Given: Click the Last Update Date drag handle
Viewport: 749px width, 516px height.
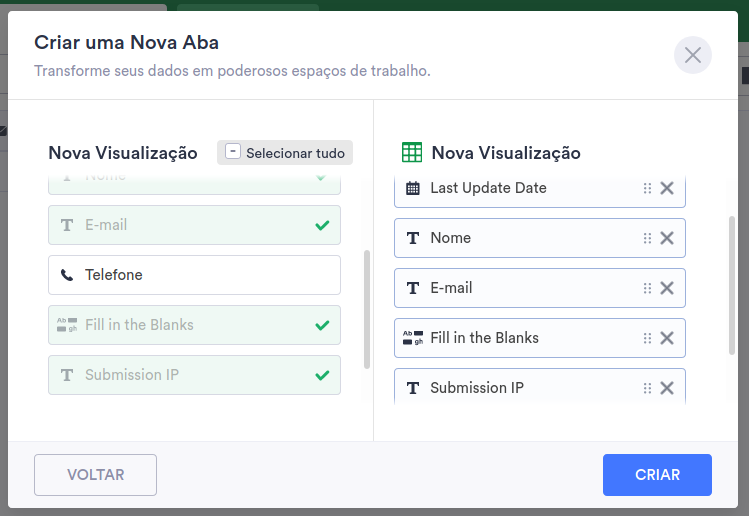Looking at the screenshot, I should click(x=647, y=188).
